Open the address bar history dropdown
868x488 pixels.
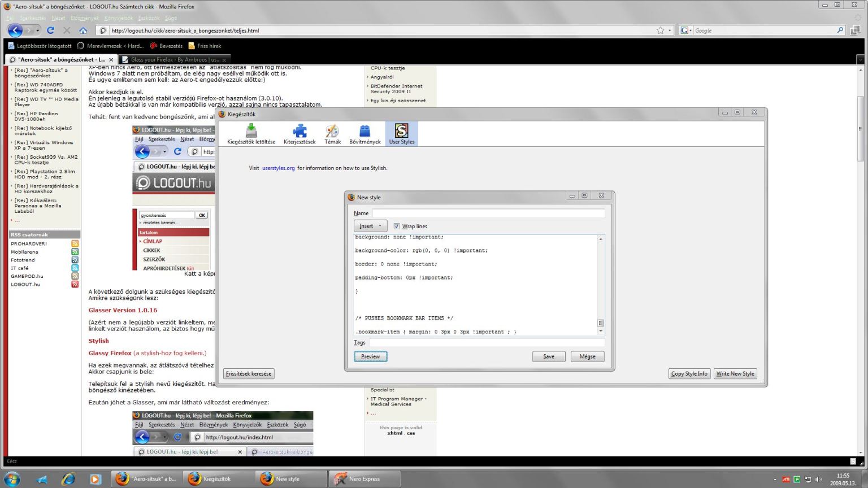click(x=670, y=30)
